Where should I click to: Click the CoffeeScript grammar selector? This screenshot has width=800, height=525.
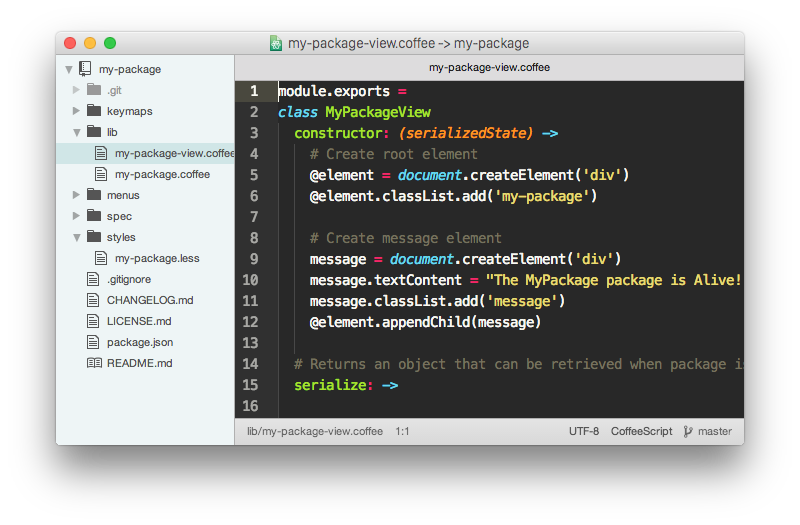[641, 432]
